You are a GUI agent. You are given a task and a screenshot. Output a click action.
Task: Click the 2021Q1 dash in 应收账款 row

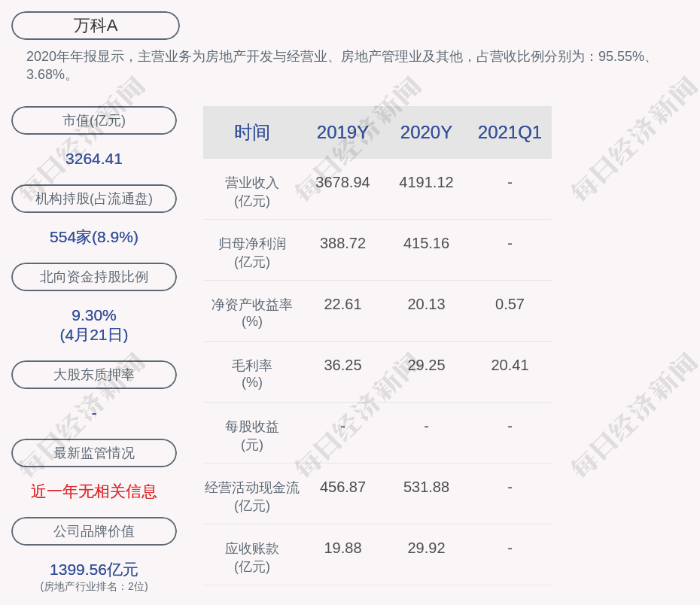coord(510,549)
